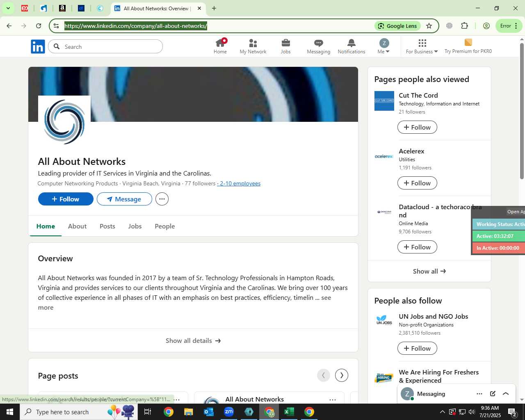Follow Acelerex page
525x420 pixels.
pyautogui.click(x=417, y=183)
